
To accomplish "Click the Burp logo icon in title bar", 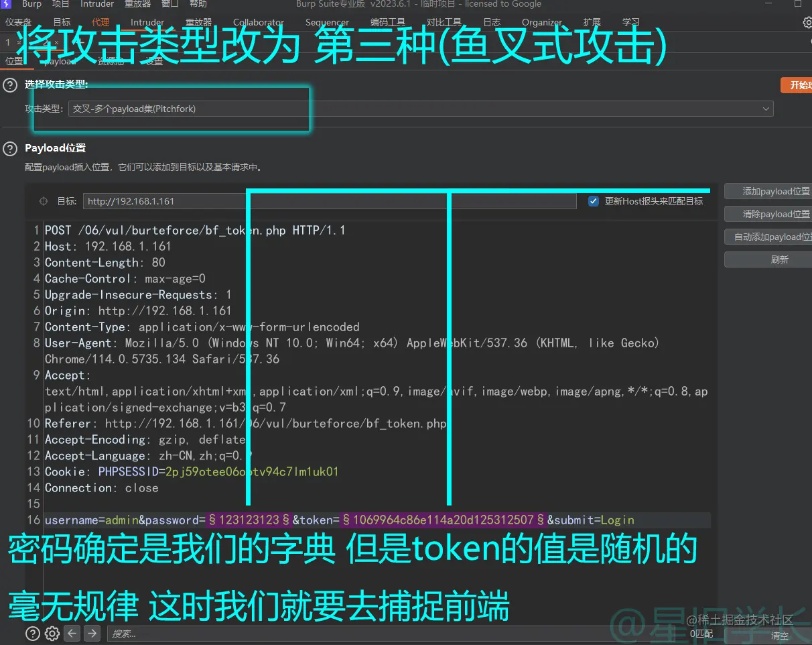I will point(6,4).
